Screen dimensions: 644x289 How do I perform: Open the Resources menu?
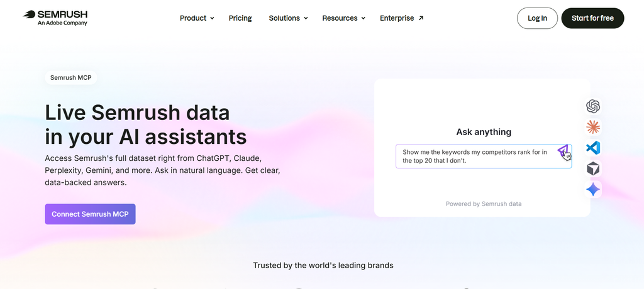tap(344, 18)
